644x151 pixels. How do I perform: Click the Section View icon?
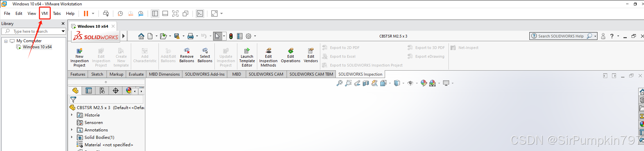[x=366, y=83]
